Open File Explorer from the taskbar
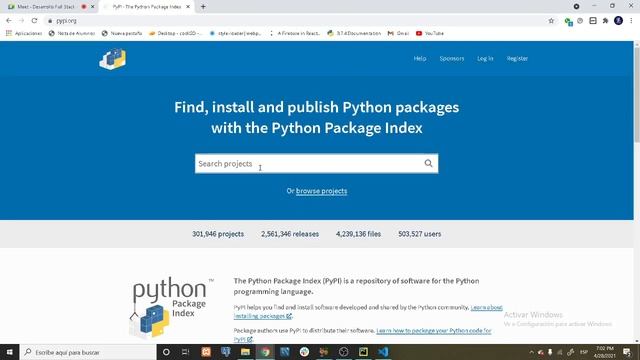Screen dimensions: 640x360 point(245,352)
